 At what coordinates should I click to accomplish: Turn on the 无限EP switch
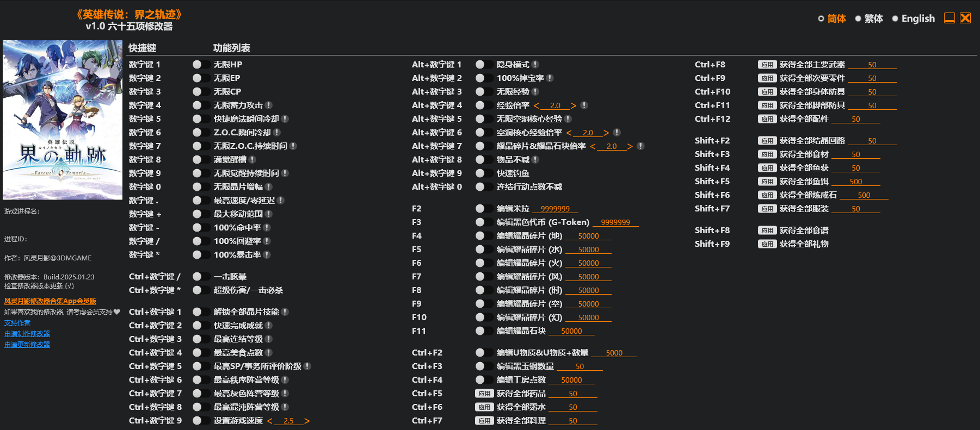[201, 78]
